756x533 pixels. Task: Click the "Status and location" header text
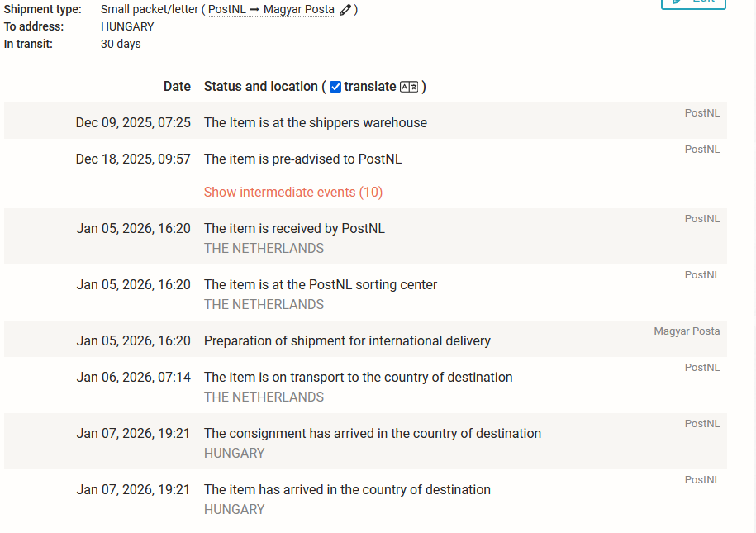[261, 87]
